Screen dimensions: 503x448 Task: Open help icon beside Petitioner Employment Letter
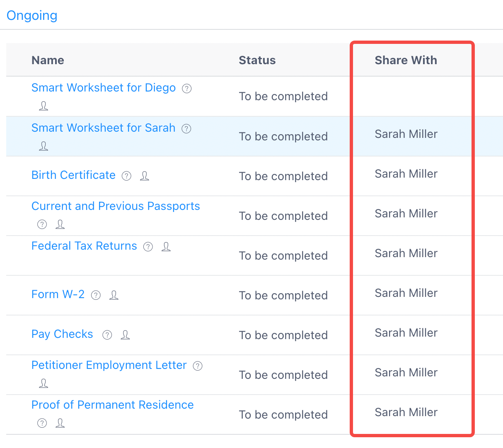tap(198, 366)
